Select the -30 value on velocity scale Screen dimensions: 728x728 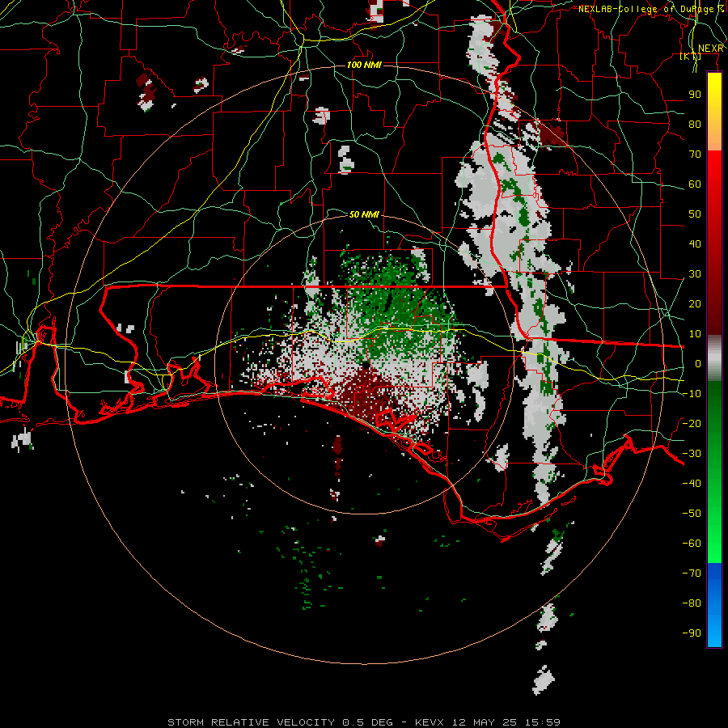point(692,454)
